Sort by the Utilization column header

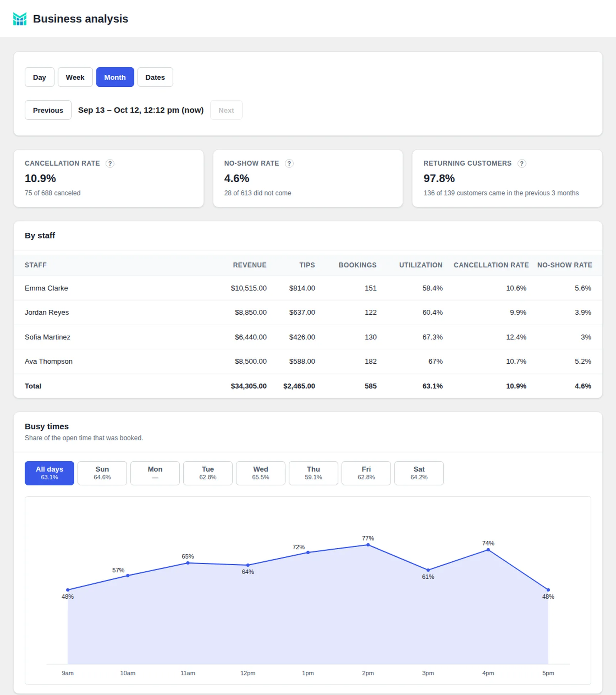click(421, 265)
